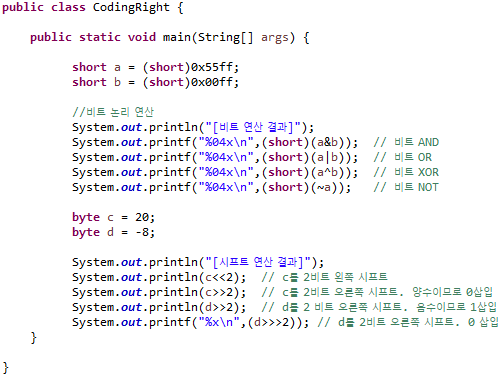Click the String[] args parameter
This screenshot has height=378, width=504.
click(x=243, y=37)
